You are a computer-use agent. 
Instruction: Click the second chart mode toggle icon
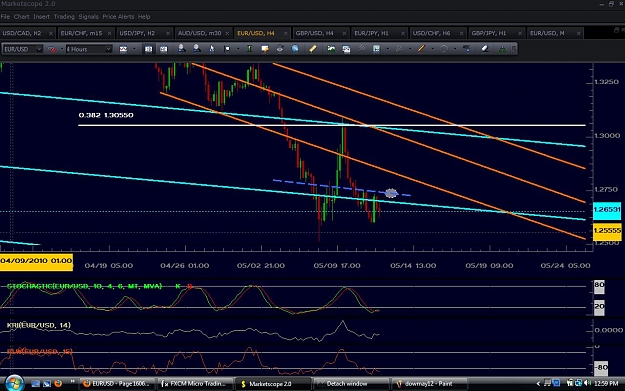(163, 49)
